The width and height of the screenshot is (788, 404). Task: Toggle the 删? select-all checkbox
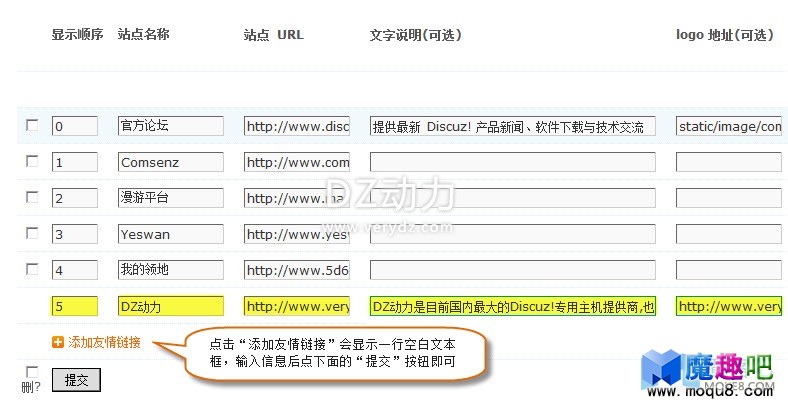pos(32,372)
